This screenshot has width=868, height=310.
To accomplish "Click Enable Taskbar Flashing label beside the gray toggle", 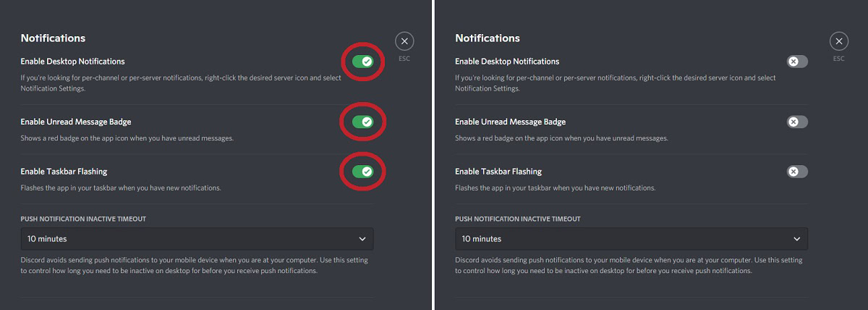I will (498, 172).
